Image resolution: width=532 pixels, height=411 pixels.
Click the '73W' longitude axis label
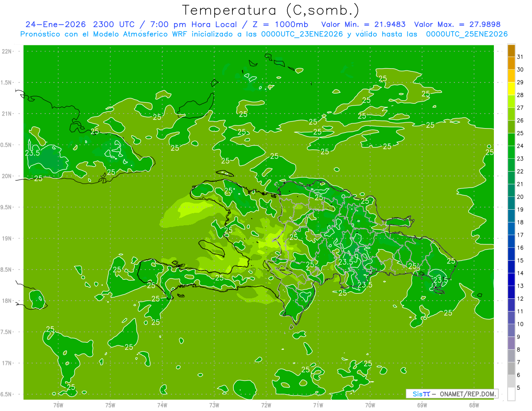pyautogui.click(x=214, y=405)
